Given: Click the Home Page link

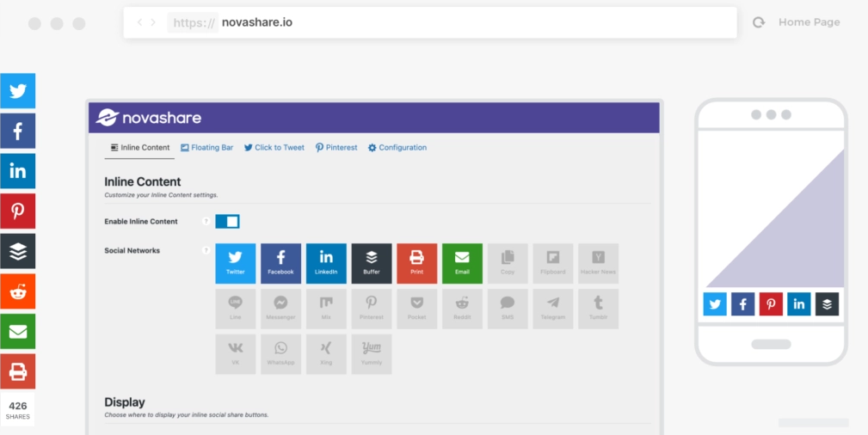Looking at the screenshot, I should (x=810, y=22).
